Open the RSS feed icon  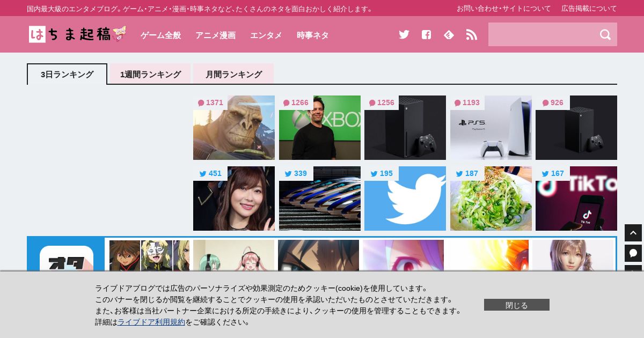point(472,34)
